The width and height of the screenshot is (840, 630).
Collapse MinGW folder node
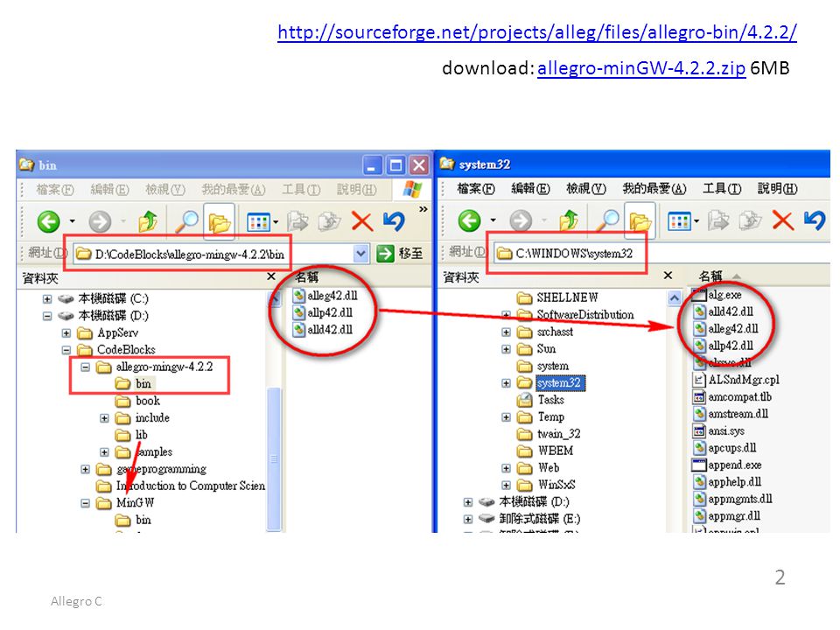tap(85, 503)
